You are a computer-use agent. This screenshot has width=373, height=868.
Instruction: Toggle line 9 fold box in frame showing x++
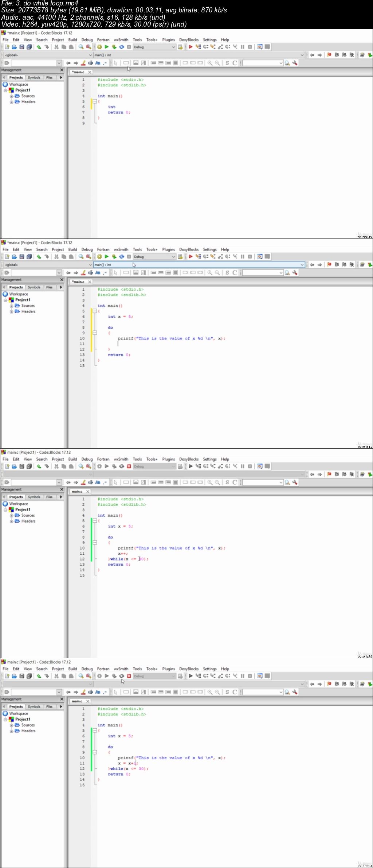[95, 543]
